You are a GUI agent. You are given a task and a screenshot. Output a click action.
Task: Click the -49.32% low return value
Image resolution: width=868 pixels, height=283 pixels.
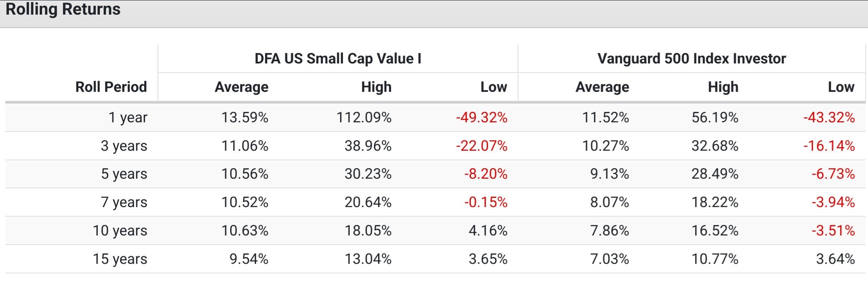point(482,117)
